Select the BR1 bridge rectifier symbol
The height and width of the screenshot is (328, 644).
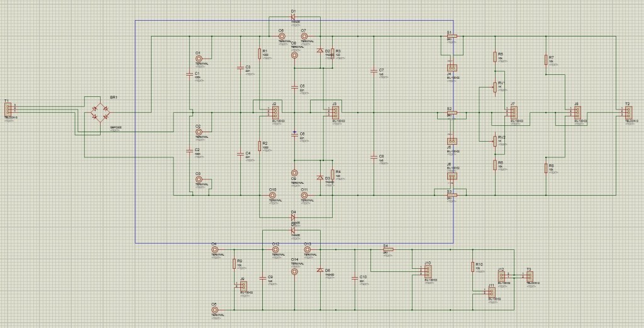tap(101, 113)
